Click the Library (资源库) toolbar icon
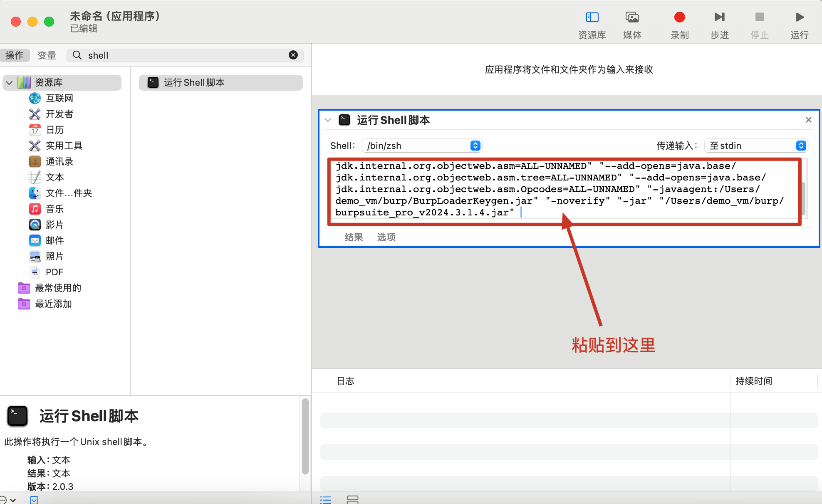The width and height of the screenshot is (822, 504). click(x=592, y=17)
